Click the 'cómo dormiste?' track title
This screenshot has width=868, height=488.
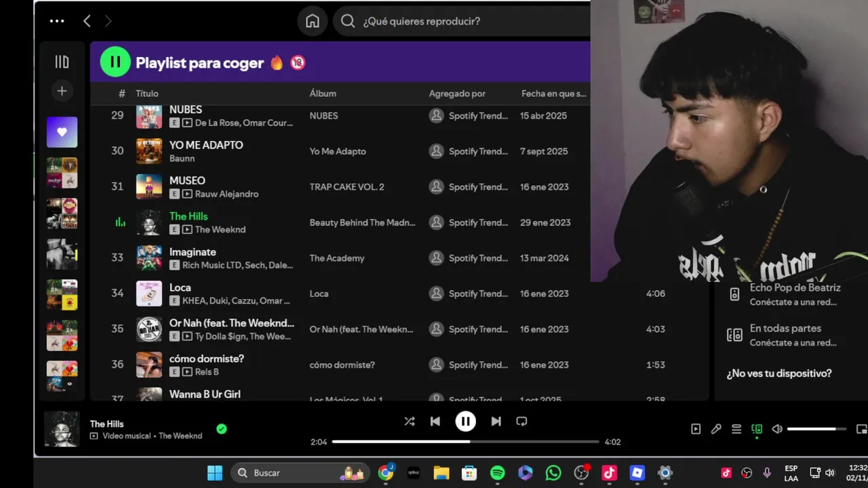(207, 359)
